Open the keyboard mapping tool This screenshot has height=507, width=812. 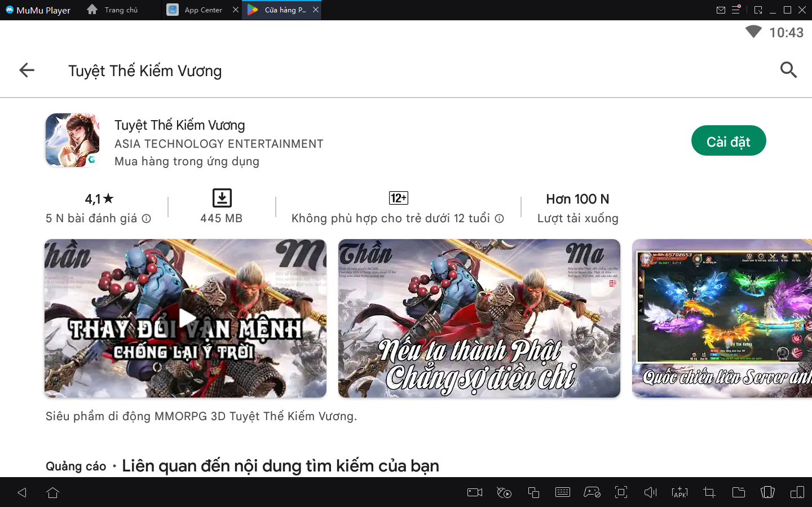[x=563, y=492]
